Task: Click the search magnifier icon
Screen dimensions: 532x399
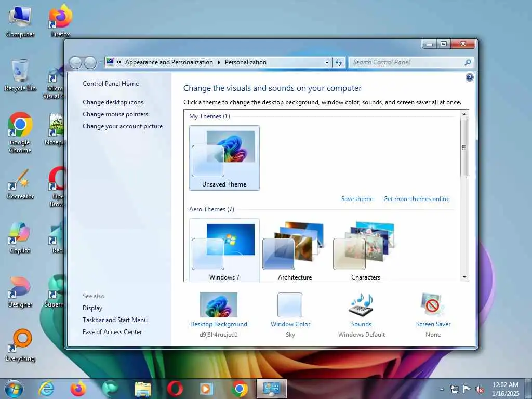Action: tap(468, 62)
